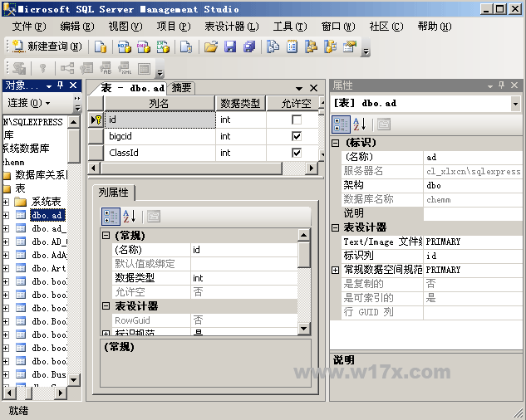Click the Set Primary Key icon
Screen dimensions: 526x420
point(42,68)
